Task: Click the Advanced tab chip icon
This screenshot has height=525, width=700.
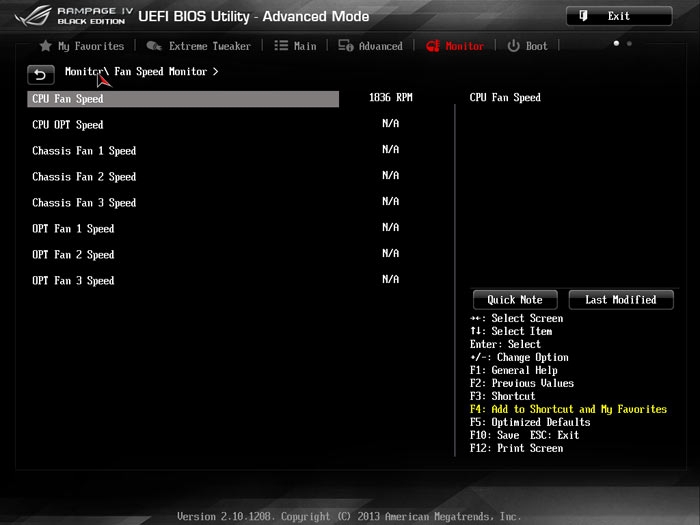Action: pyautogui.click(x=345, y=46)
